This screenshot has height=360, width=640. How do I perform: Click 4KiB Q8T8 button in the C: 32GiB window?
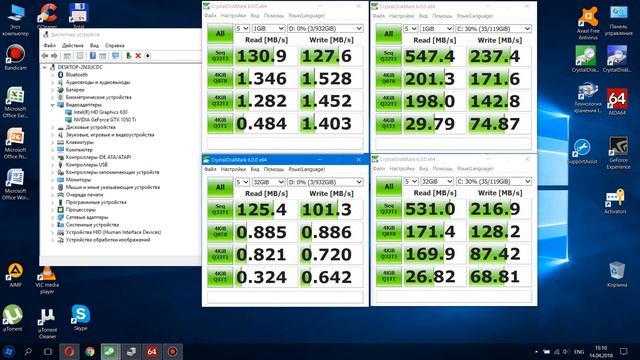[x=388, y=231]
